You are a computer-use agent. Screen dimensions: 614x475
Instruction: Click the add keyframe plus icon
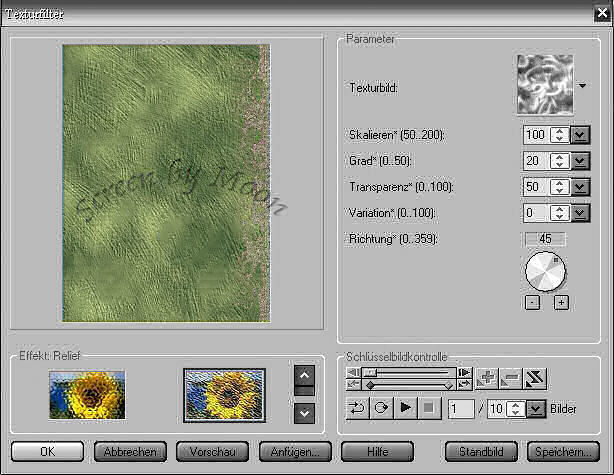487,377
